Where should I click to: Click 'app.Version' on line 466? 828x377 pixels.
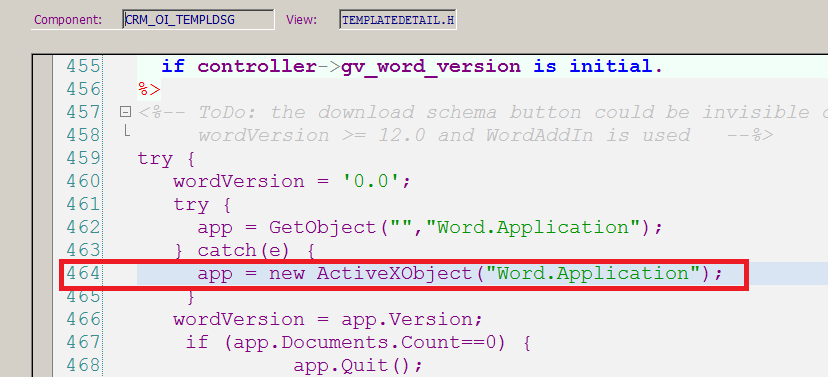coord(407,320)
